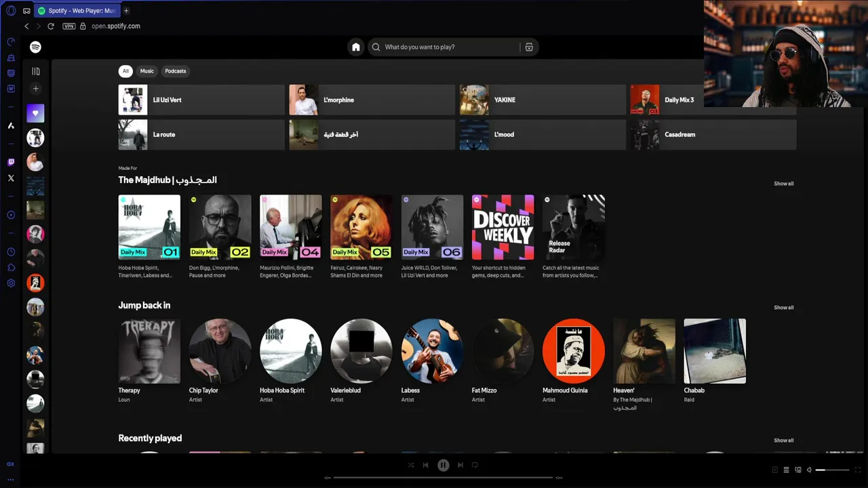Open the YAKINE shortcut
868x488 pixels.
point(542,100)
